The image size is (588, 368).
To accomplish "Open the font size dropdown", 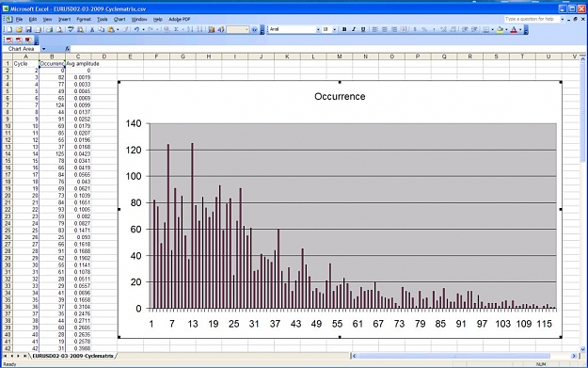I will [335, 29].
